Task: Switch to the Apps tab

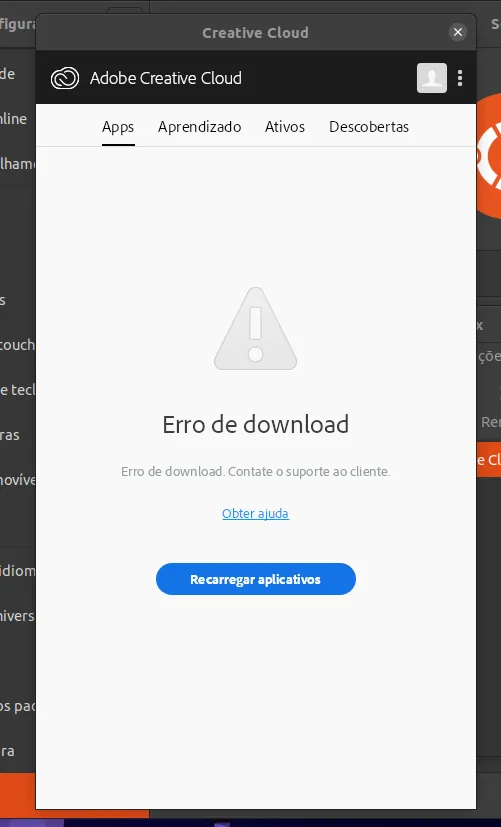Action: pyautogui.click(x=118, y=127)
